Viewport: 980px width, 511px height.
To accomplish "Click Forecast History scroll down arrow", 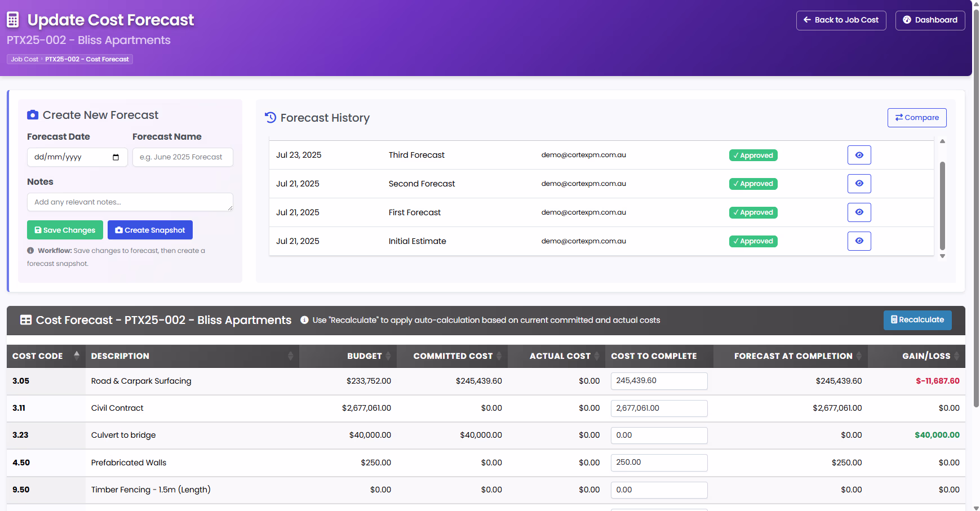I will [x=942, y=256].
